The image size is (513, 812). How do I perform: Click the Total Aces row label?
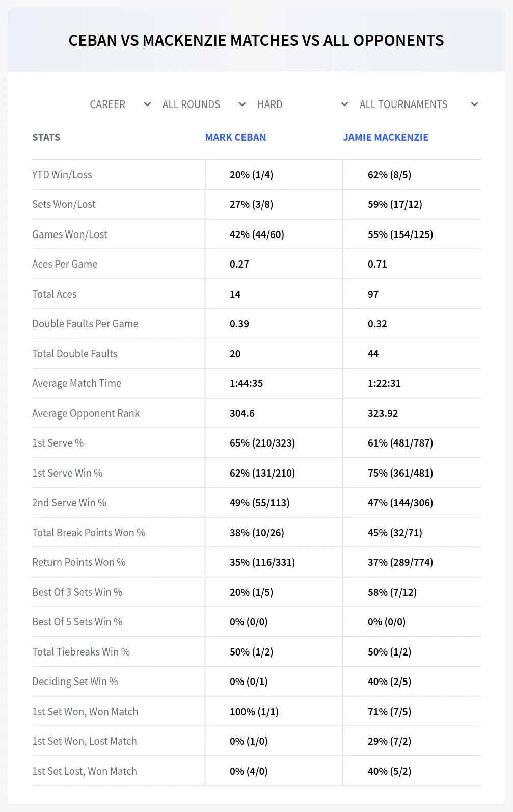coord(55,294)
